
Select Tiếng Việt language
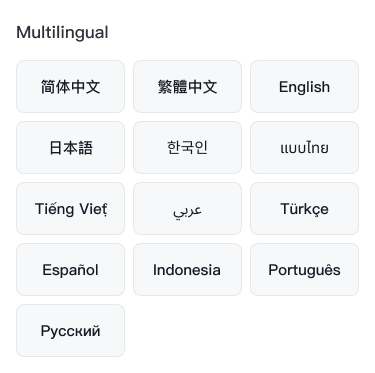[70, 209]
